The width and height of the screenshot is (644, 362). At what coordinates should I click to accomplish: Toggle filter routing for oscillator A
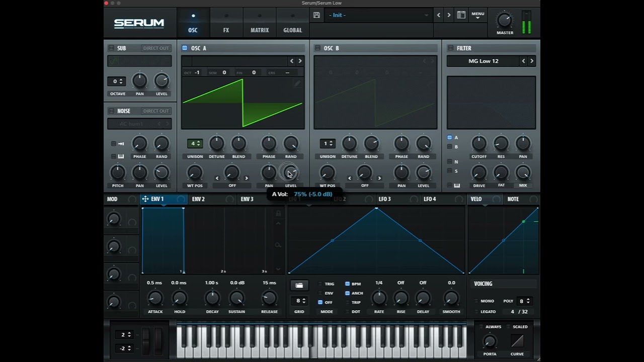tap(450, 137)
